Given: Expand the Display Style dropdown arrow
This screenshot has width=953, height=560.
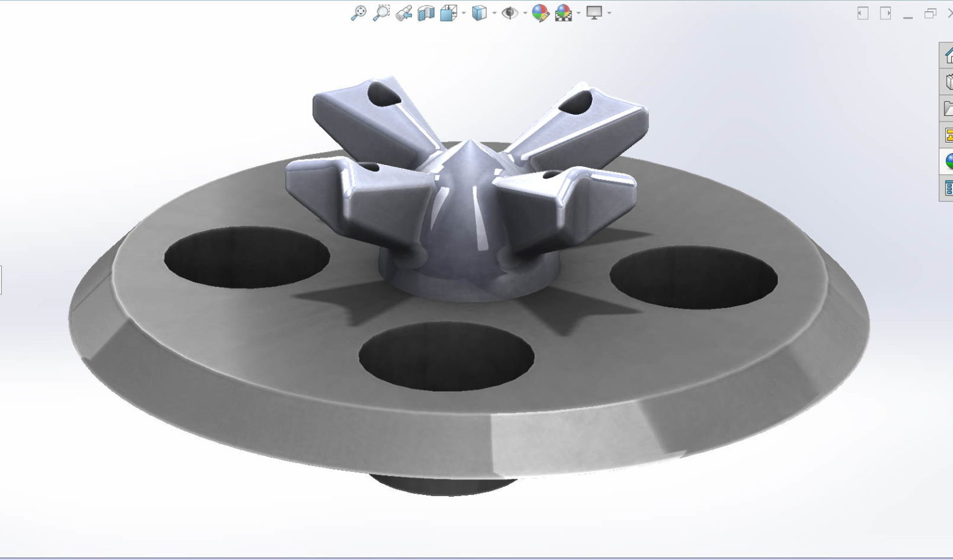Looking at the screenshot, I should coord(493,12).
